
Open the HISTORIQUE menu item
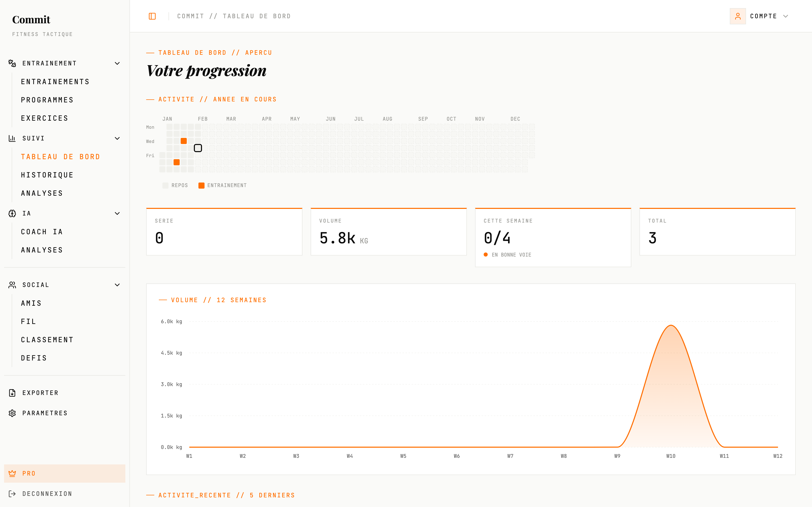pyautogui.click(x=47, y=175)
